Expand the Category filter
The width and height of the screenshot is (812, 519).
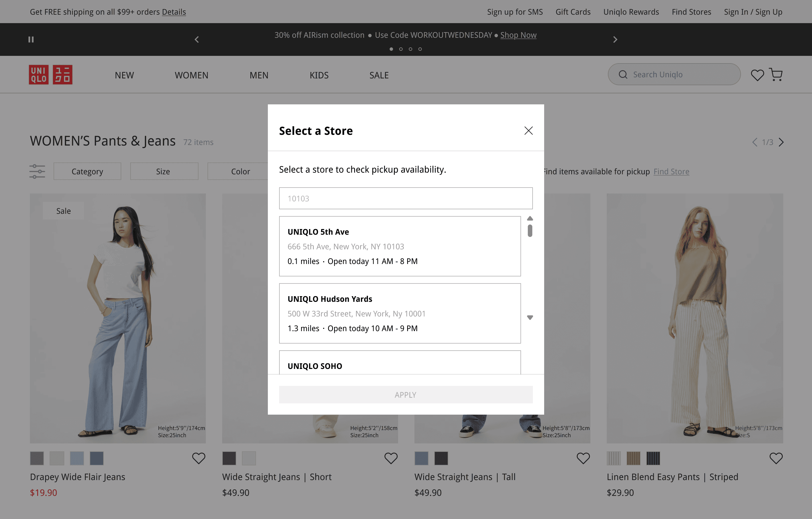click(x=87, y=171)
